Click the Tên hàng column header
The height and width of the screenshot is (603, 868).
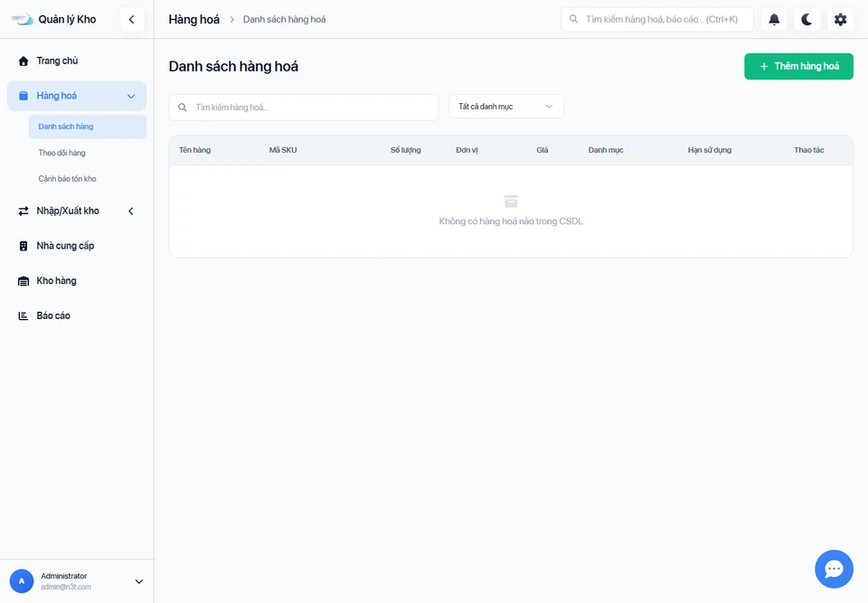(195, 150)
